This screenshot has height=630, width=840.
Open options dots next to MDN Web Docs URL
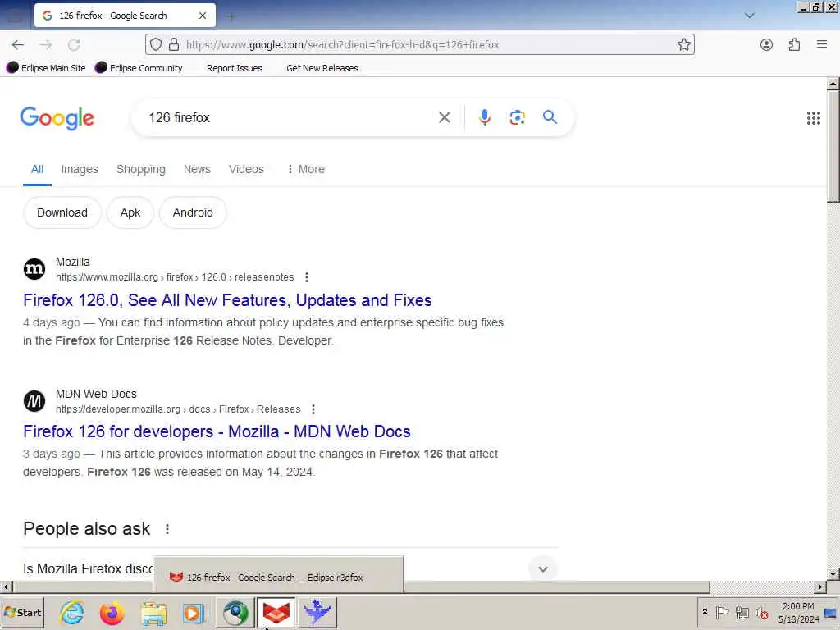(313, 409)
